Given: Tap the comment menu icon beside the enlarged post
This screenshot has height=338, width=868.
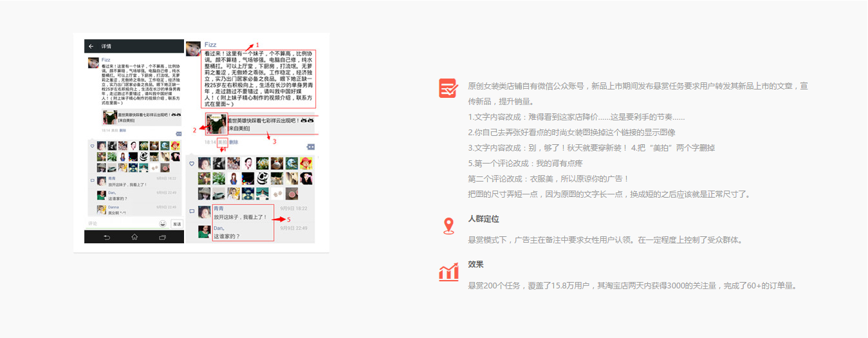Looking at the screenshot, I should [x=310, y=147].
